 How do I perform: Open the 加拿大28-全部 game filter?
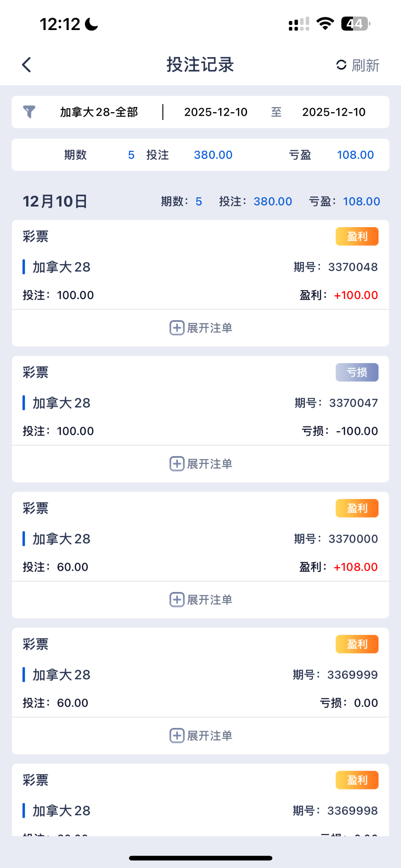click(x=99, y=112)
